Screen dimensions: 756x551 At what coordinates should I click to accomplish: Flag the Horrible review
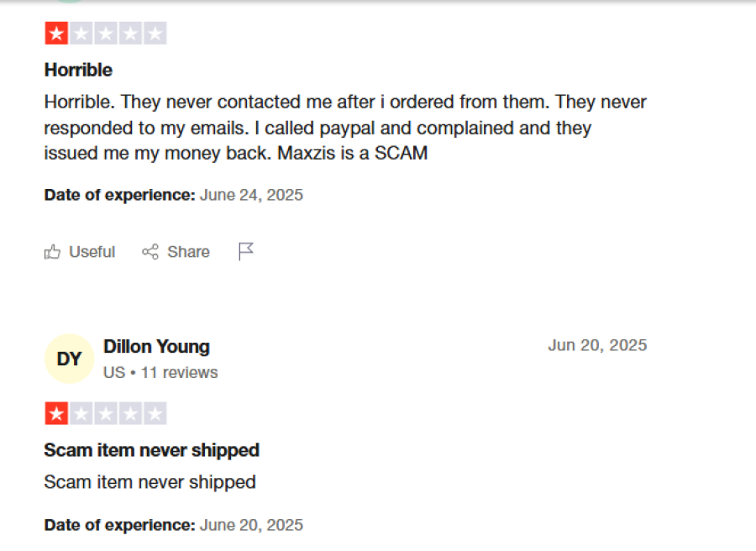(245, 251)
